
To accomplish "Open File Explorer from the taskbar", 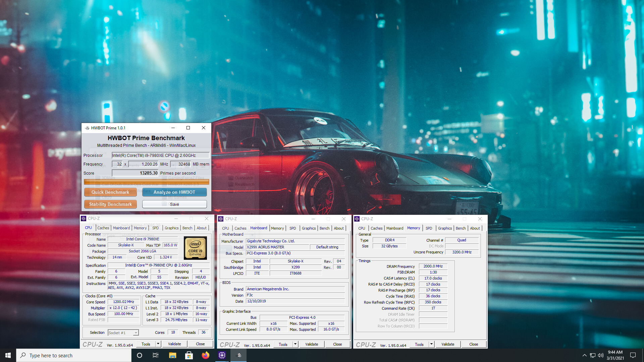I will [x=172, y=355].
